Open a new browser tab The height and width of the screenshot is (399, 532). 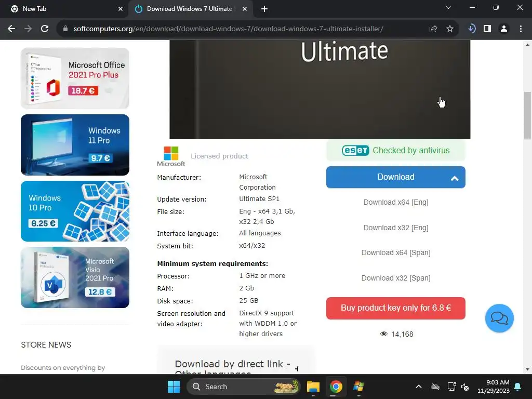click(x=264, y=9)
